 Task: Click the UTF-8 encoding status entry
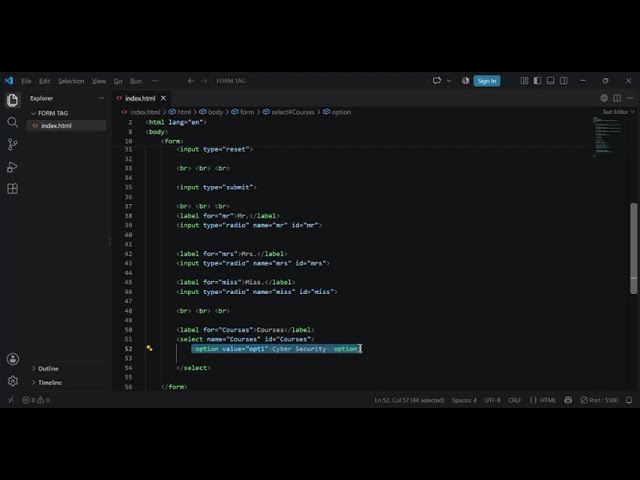492,400
